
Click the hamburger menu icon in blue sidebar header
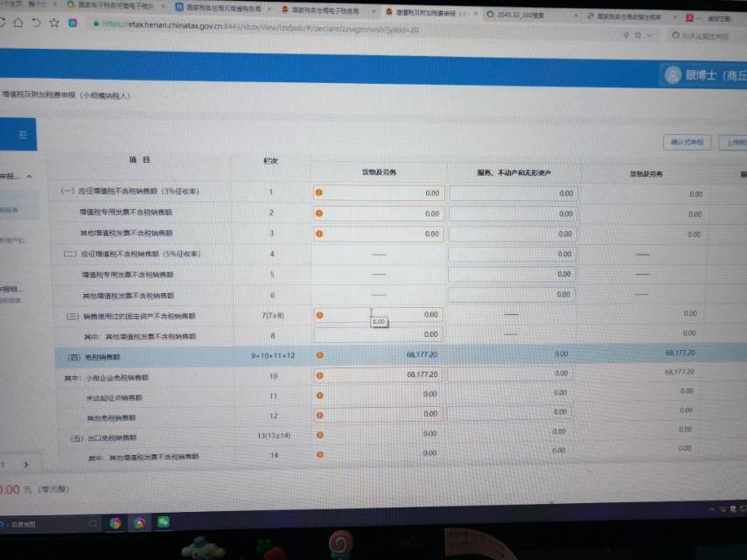point(23,134)
